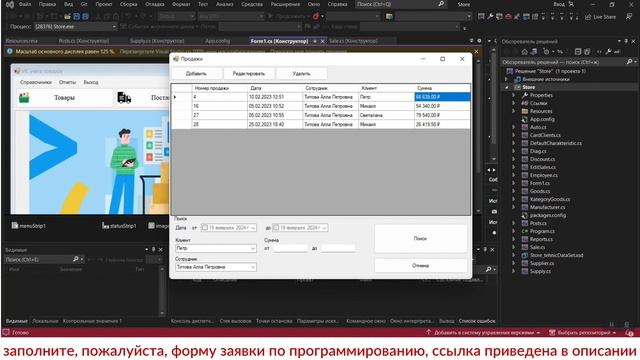Click the feedback icon right of Live Share

[629, 17]
